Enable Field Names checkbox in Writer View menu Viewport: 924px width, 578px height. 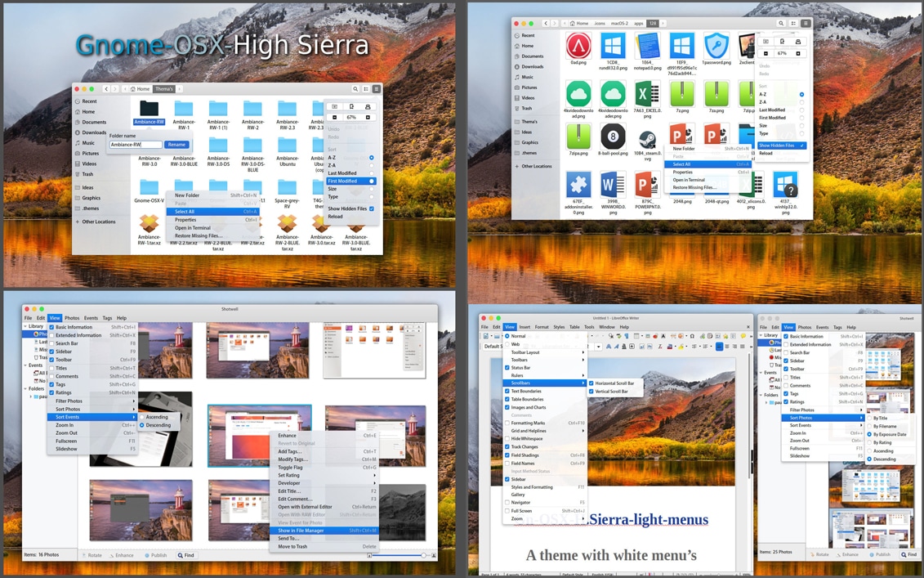click(507, 464)
